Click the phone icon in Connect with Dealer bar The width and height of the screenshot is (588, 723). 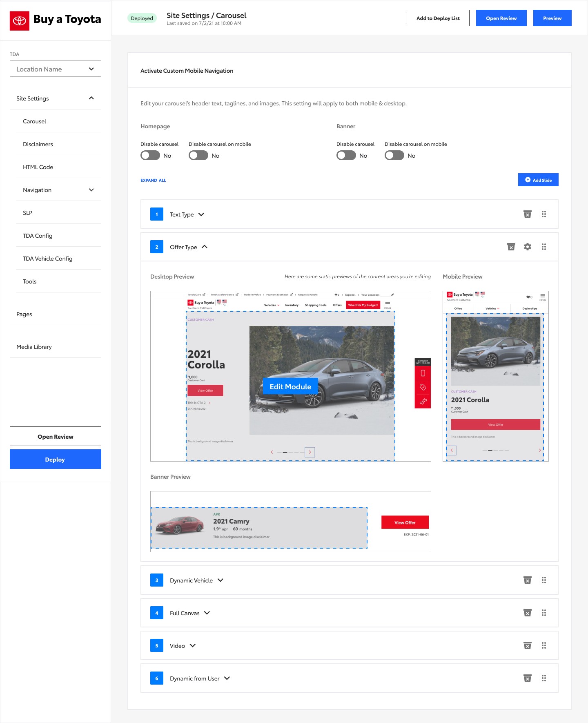[423, 373]
